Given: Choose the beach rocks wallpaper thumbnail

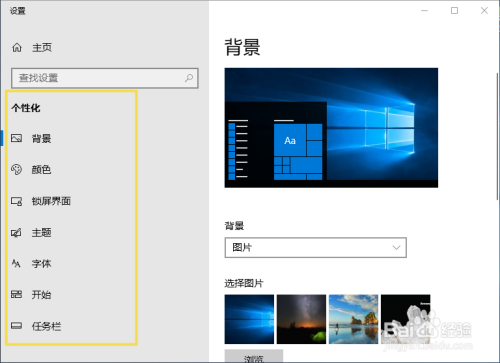Looking at the screenshot, I should (x=353, y=319).
